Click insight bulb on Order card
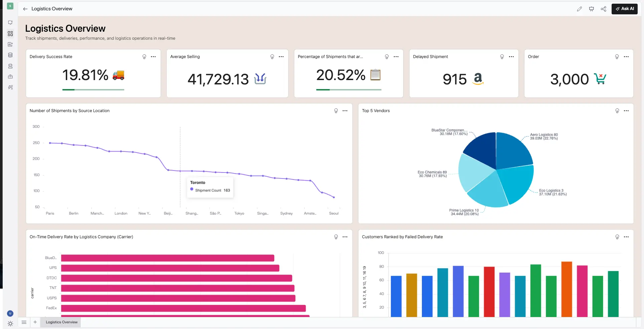This screenshot has width=644, height=329. (617, 57)
